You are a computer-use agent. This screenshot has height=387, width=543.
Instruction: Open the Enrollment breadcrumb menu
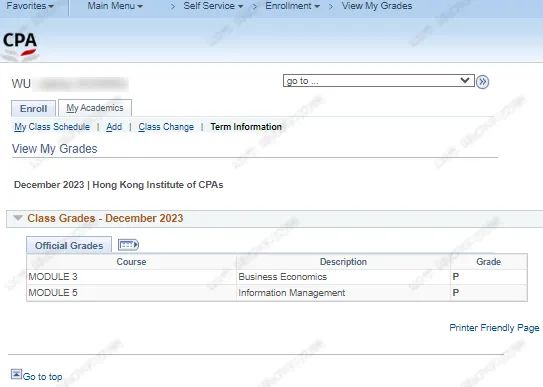[x=292, y=6]
